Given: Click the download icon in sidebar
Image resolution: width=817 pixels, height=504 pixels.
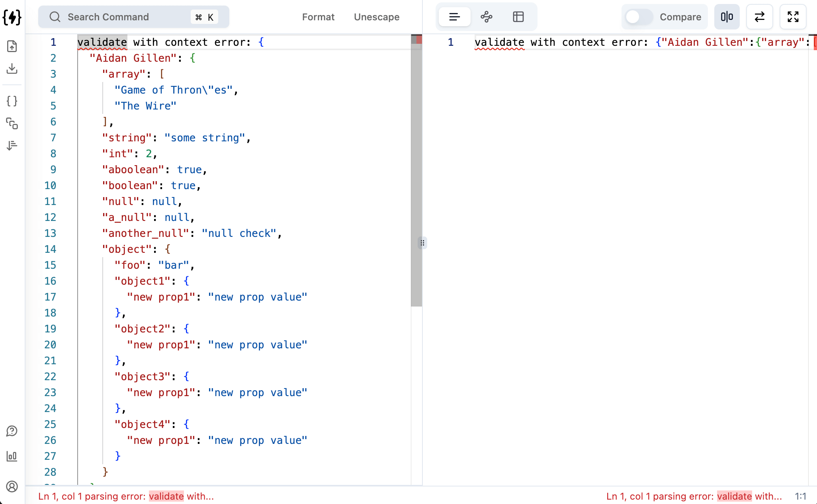Looking at the screenshot, I should pos(12,69).
